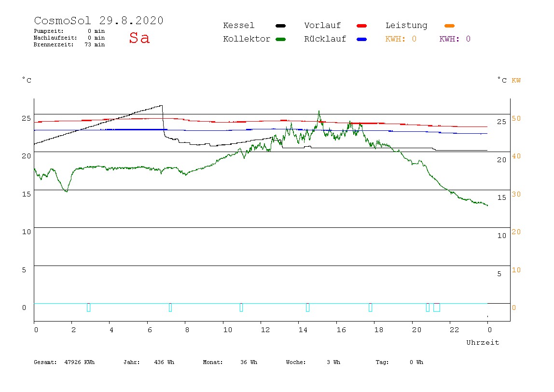Screen dimensions: 554x392
Task: Click the 'Monat:' label
Action: (213, 362)
